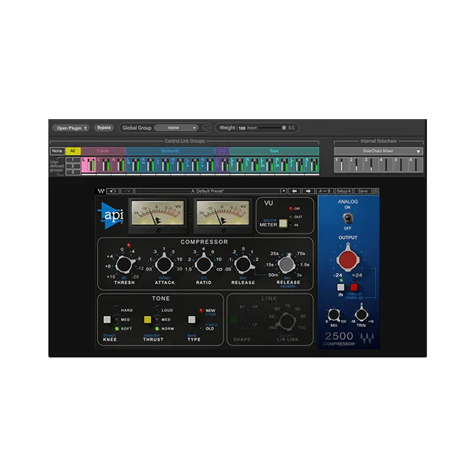Click the Control Link Groups heading

[185, 141]
